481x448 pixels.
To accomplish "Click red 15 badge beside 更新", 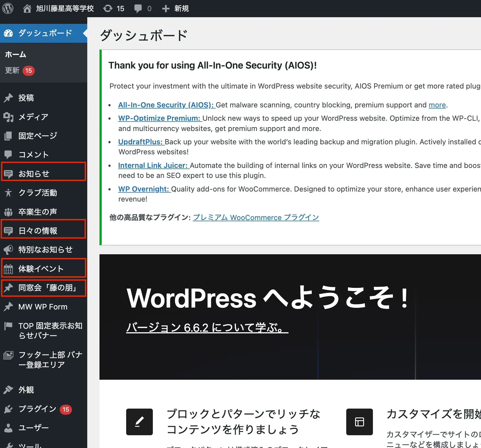I will [x=29, y=71].
